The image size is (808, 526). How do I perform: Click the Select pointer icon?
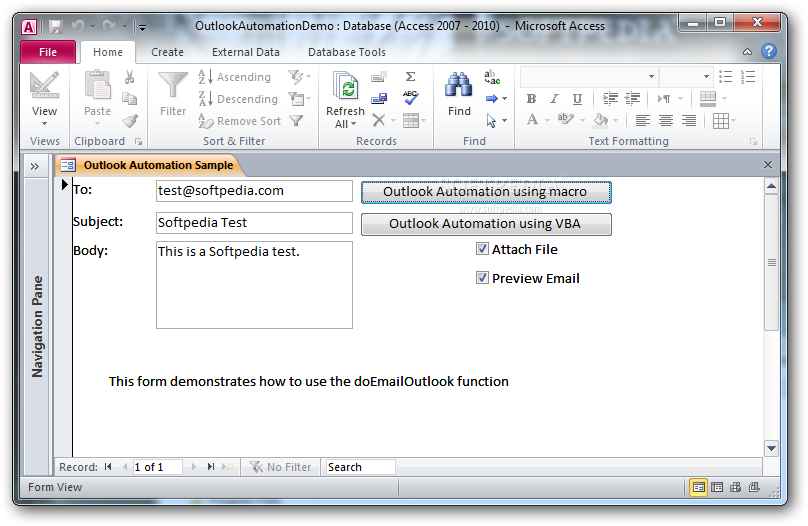tap(492, 121)
